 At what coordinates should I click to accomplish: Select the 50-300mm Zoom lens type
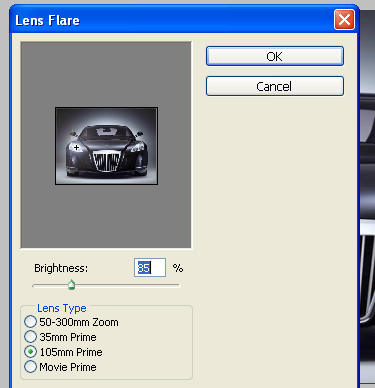30,322
